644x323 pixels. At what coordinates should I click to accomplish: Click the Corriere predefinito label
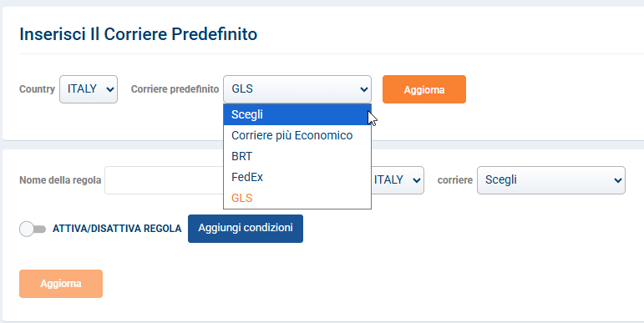pyautogui.click(x=175, y=89)
